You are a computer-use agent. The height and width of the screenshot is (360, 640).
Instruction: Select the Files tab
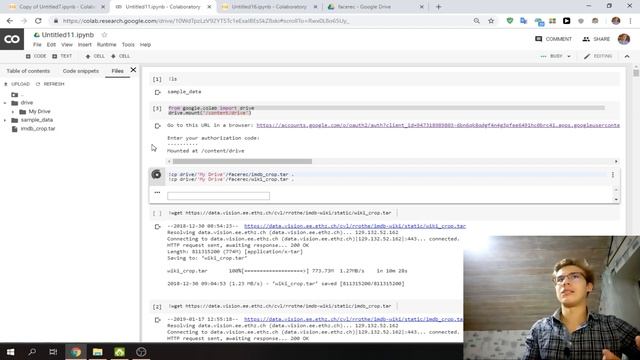tap(117, 71)
